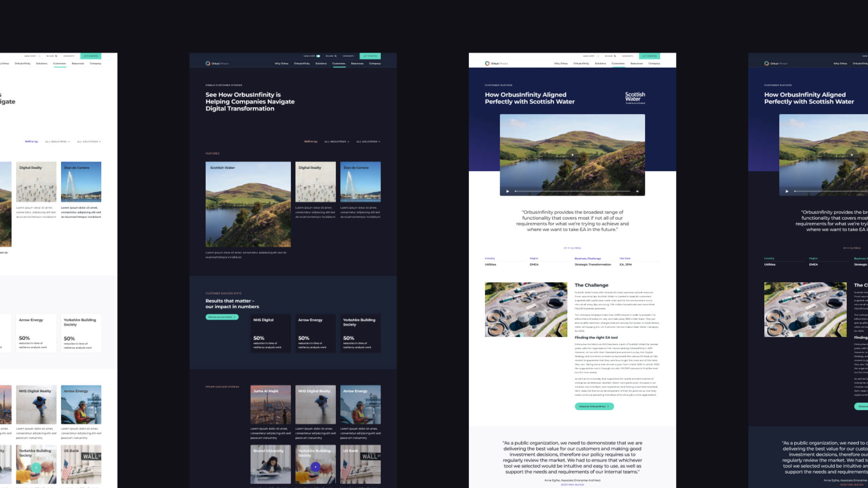Screen dimensions: 868x488
Task: Open All Solutions dropdown on leftmost light page
Action: pos(89,142)
